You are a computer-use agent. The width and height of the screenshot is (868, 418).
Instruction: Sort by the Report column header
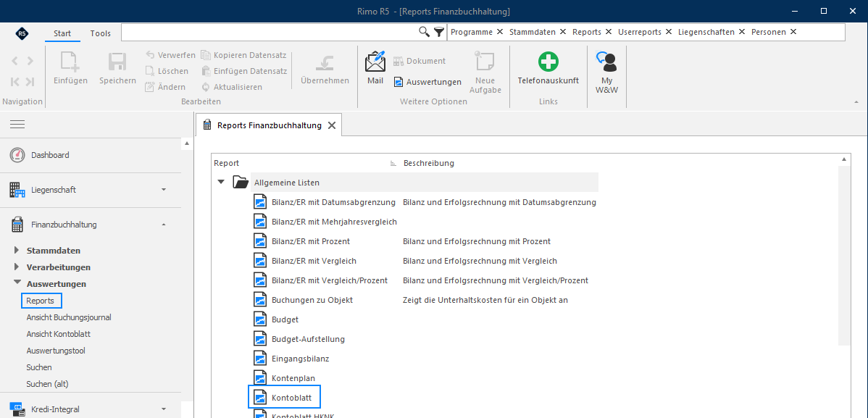point(226,163)
